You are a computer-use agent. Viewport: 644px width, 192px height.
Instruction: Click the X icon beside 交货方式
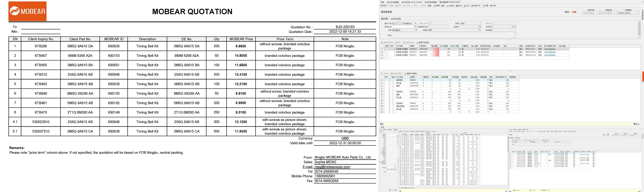[x=515, y=27]
